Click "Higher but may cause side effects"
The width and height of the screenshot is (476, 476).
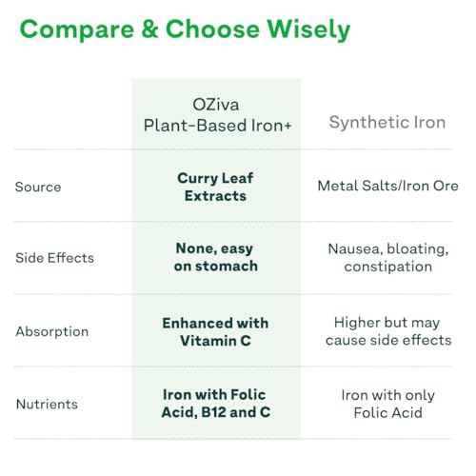click(x=388, y=331)
